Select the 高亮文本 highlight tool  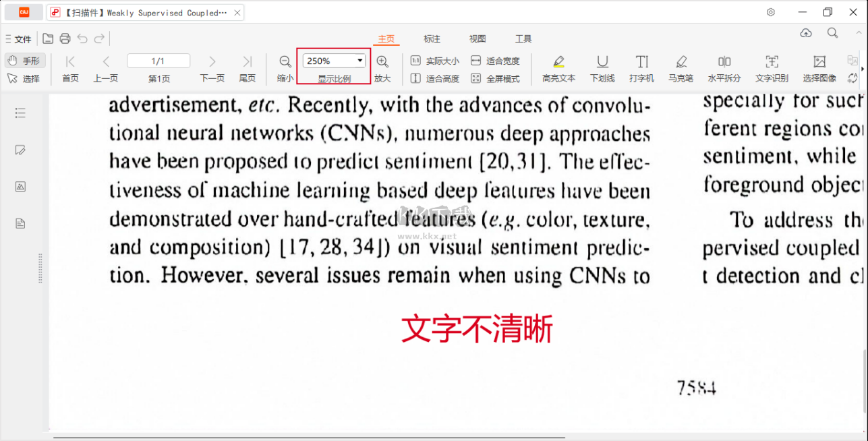coord(558,69)
